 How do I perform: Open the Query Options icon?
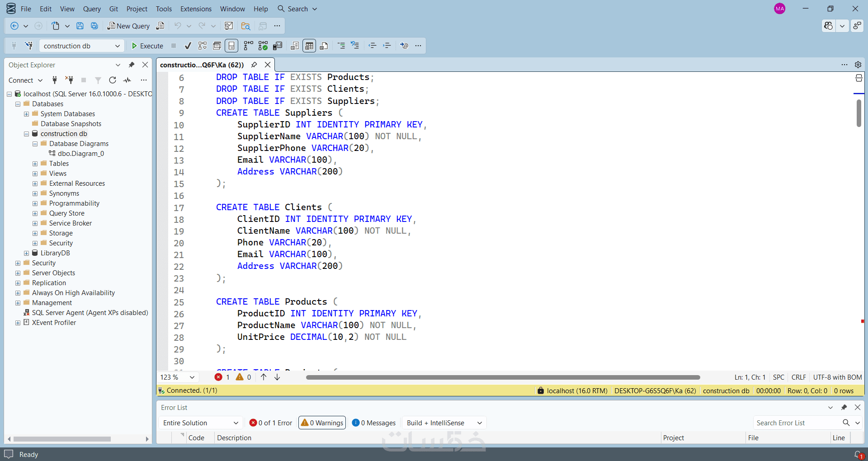click(x=217, y=46)
